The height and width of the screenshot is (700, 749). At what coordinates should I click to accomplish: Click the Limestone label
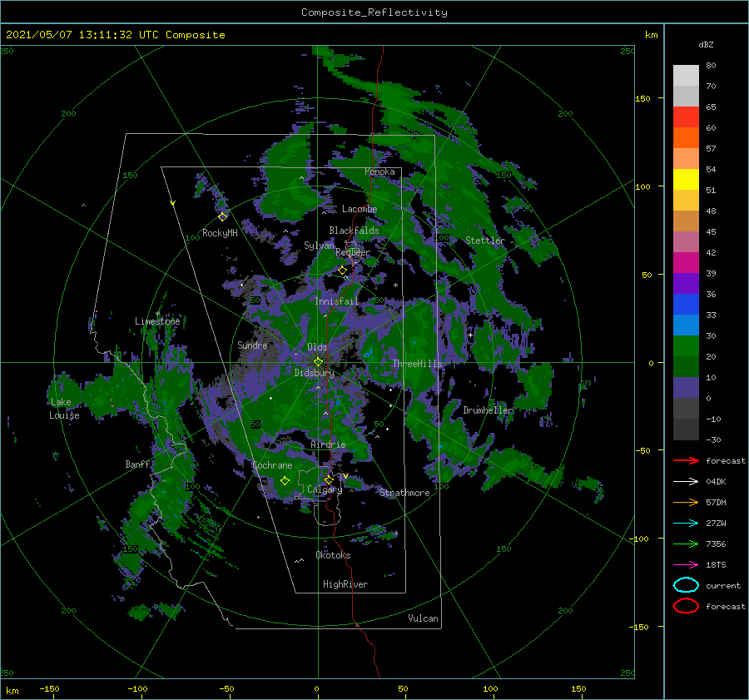point(157,321)
